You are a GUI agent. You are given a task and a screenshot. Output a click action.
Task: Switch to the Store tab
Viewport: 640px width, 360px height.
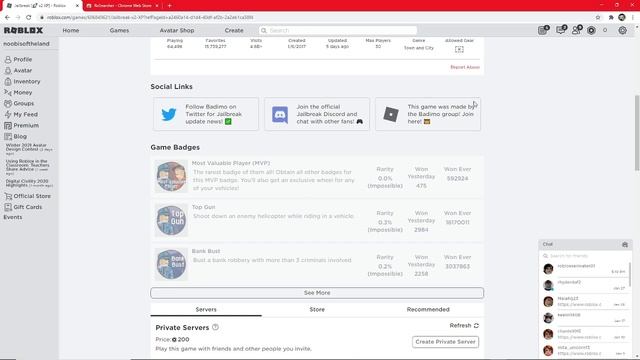tap(317, 309)
